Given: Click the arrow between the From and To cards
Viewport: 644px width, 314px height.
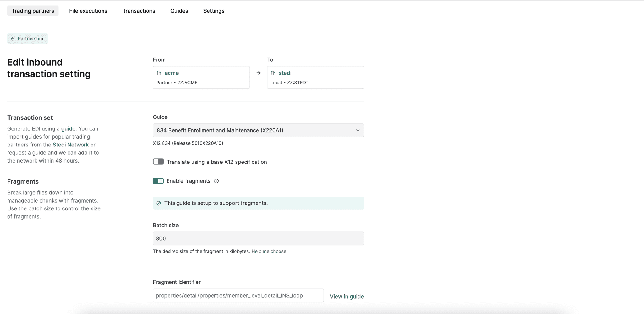Looking at the screenshot, I should click(x=258, y=73).
